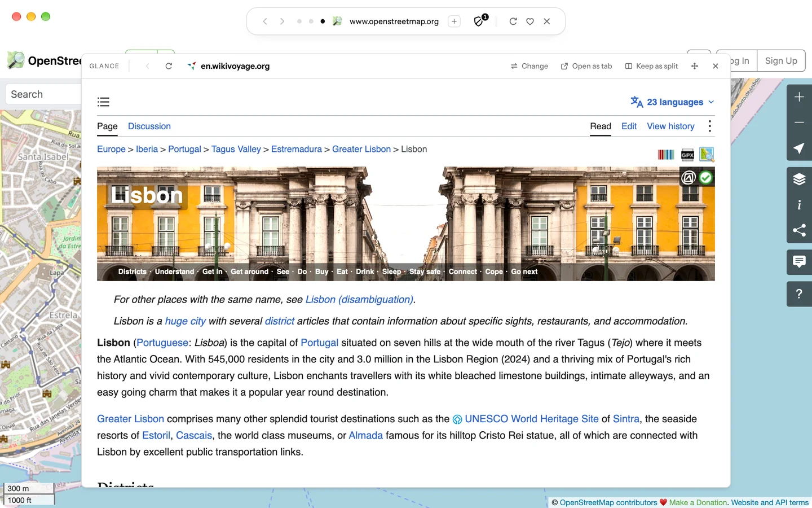Select the Edit tab
Viewport: 812px width, 508px height.
click(629, 126)
